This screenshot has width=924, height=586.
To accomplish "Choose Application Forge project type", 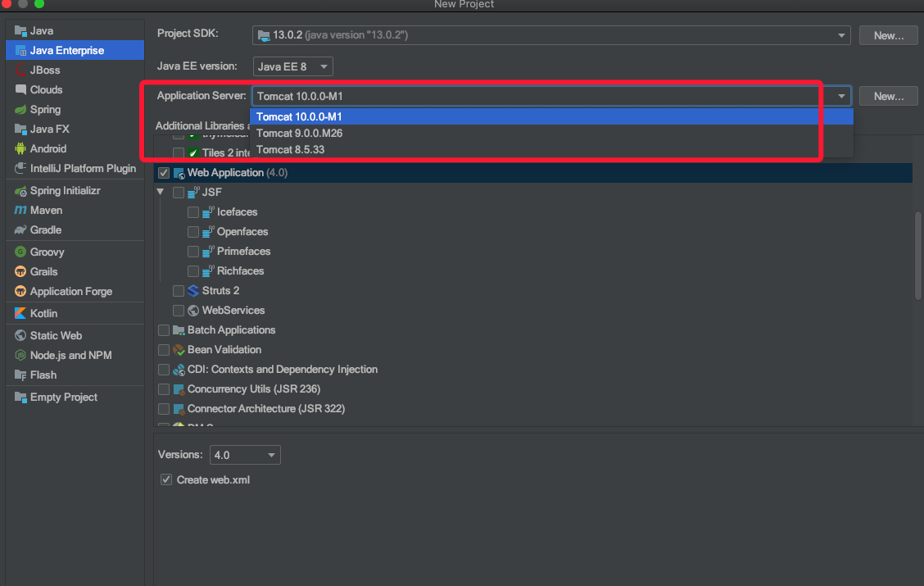I will [75, 292].
